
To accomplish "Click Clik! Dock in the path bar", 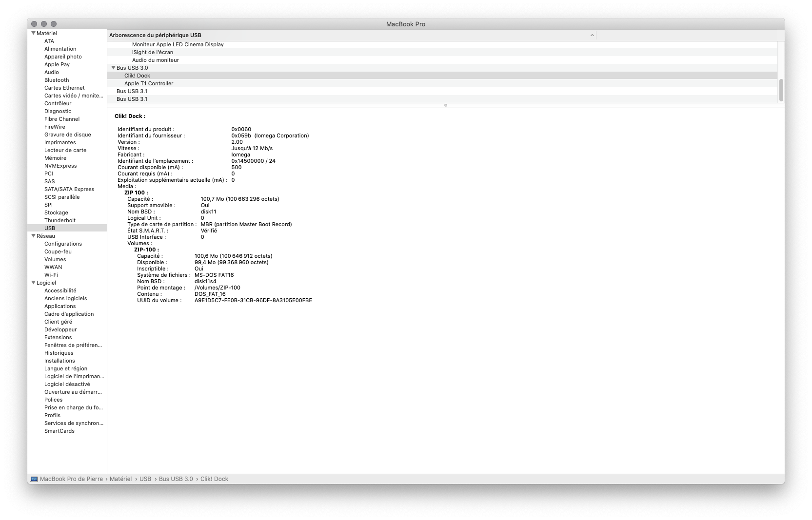I will click(214, 479).
